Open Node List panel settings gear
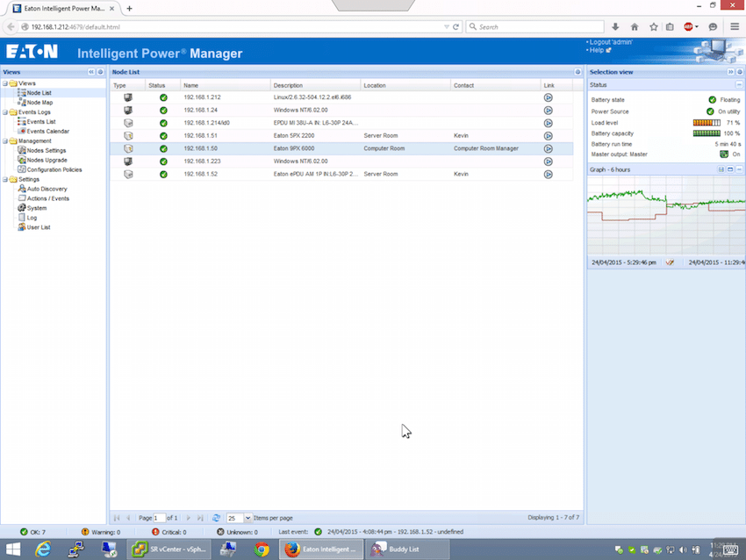 tap(577, 72)
